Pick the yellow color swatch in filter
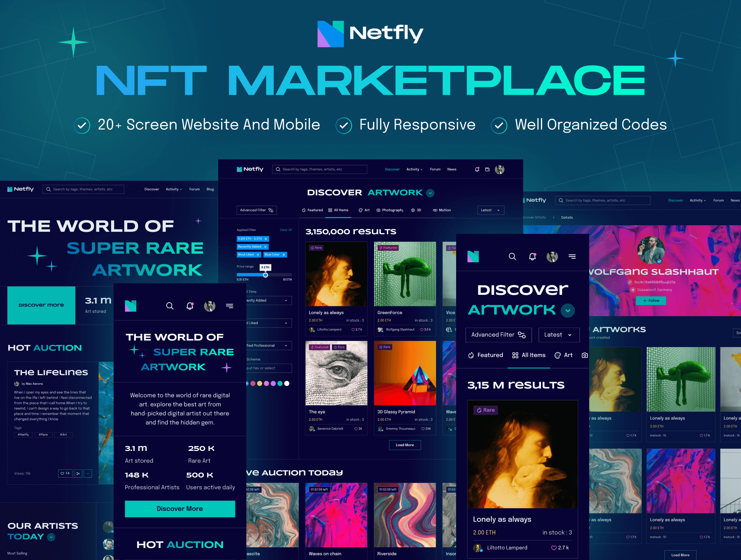Screen dimensions: 741x560 pyautogui.click(x=259, y=383)
